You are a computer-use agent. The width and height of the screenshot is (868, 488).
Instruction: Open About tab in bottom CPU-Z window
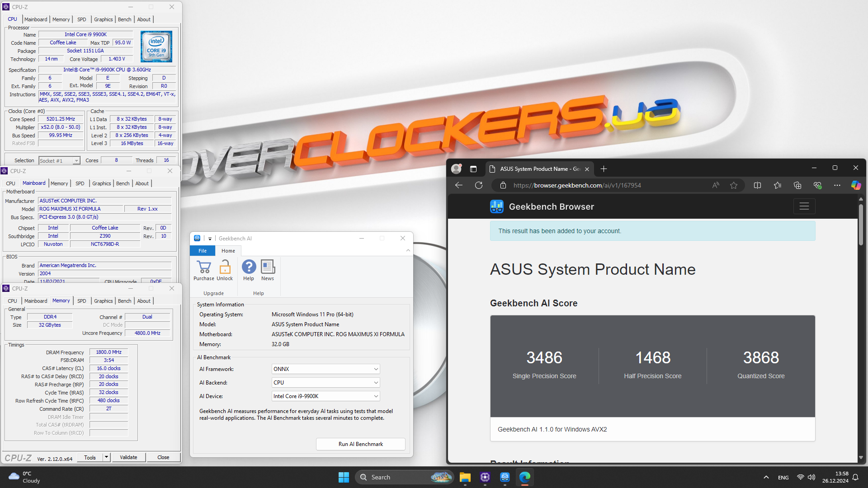click(x=144, y=301)
